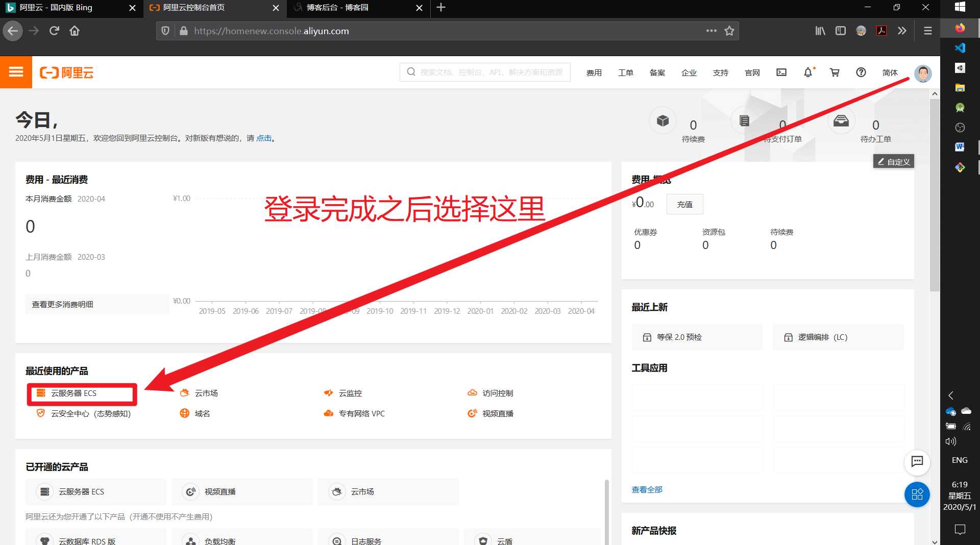Go back with browser back arrow

point(13,31)
